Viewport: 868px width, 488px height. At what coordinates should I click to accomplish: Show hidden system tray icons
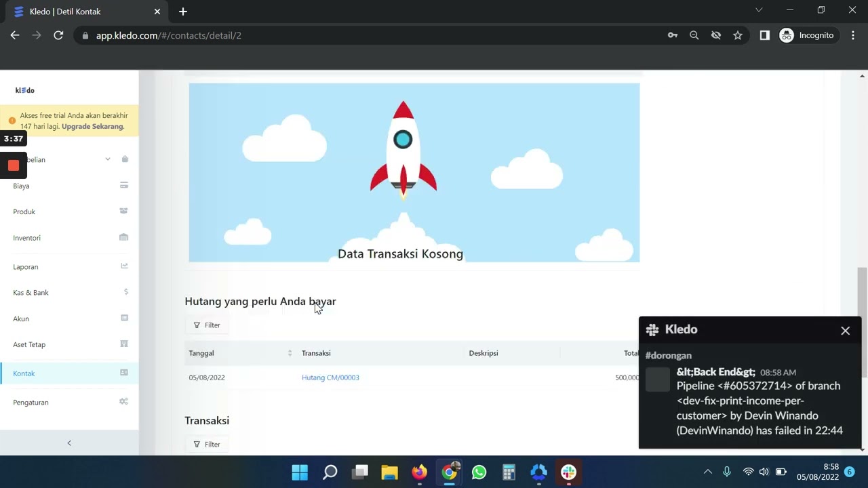(x=707, y=472)
